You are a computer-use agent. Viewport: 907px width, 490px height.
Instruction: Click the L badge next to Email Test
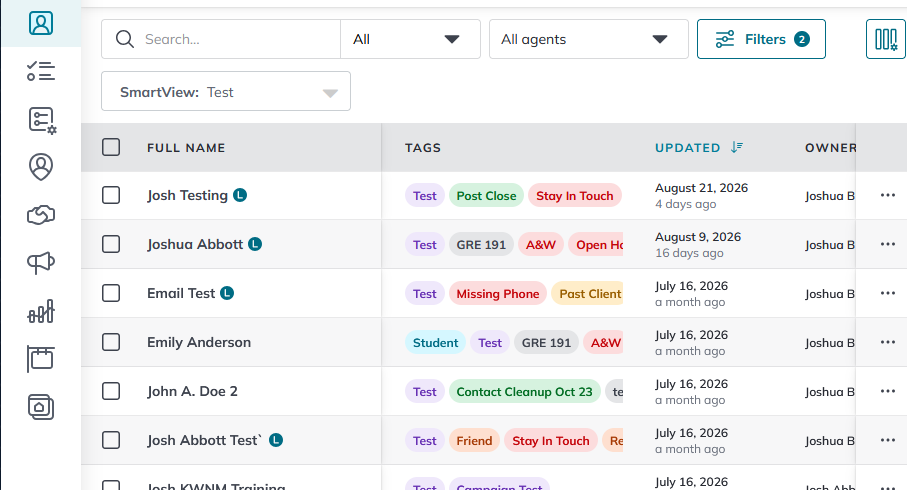point(227,293)
